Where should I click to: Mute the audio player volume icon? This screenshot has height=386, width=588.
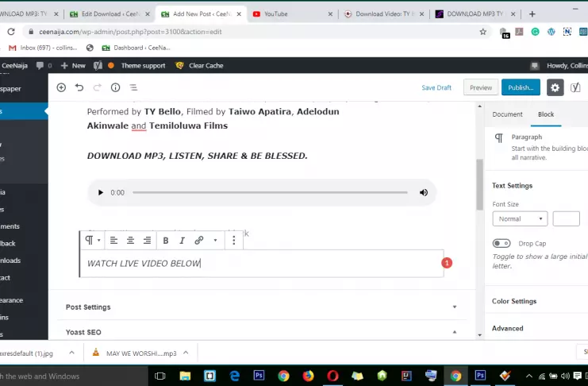[424, 193]
